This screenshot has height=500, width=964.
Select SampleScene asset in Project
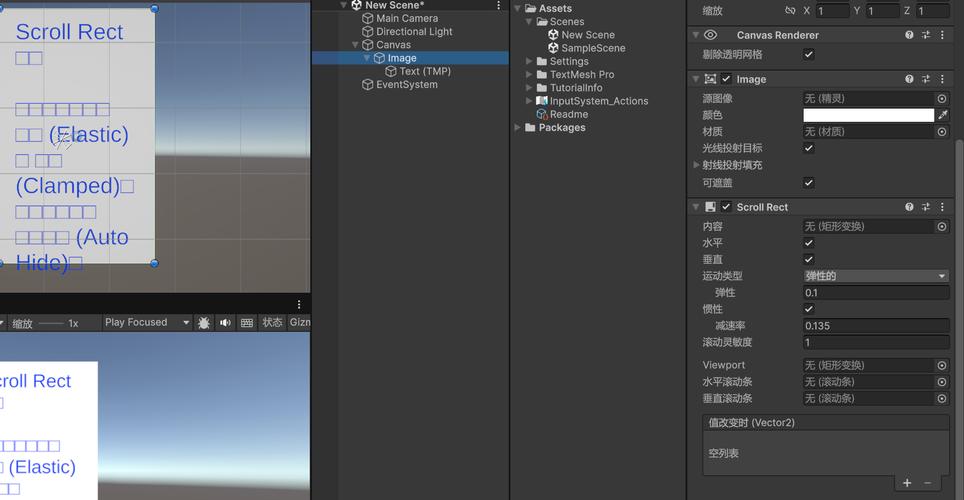coord(593,48)
